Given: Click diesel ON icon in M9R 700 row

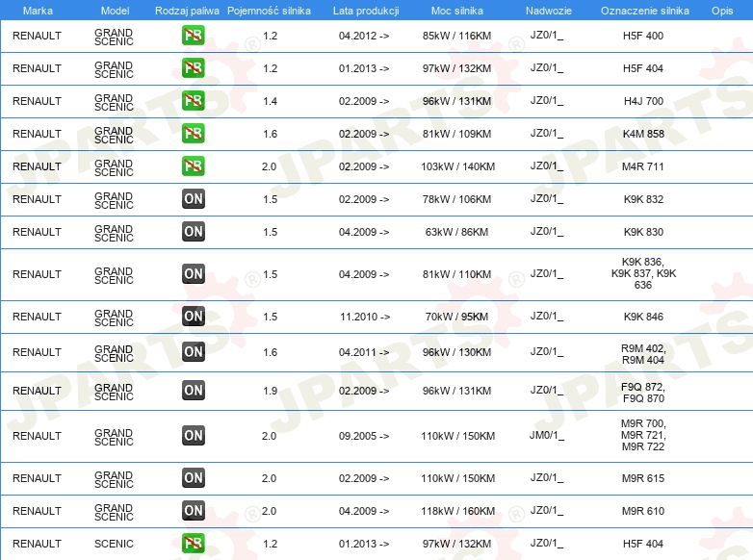Looking at the screenshot, I should tap(193, 436).
